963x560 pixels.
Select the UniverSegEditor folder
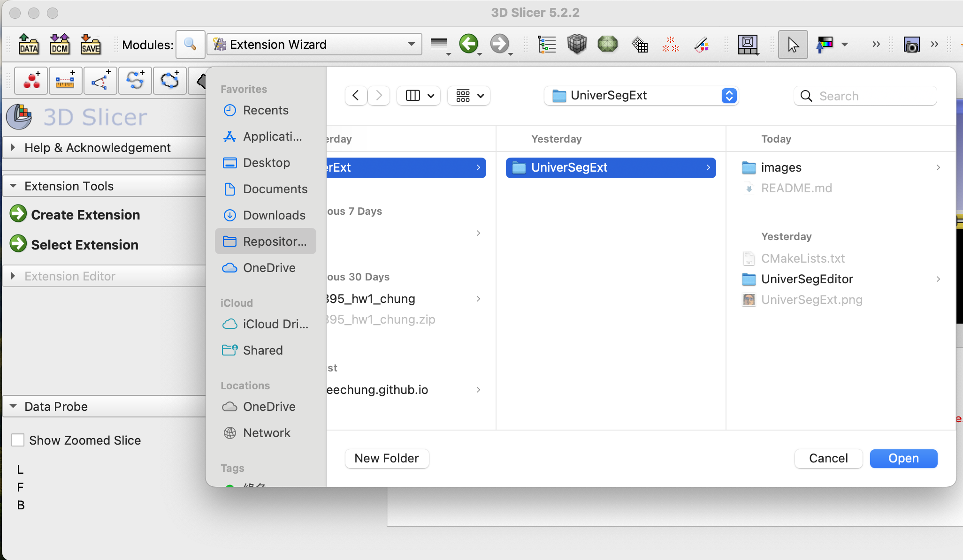pyautogui.click(x=807, y=279)
